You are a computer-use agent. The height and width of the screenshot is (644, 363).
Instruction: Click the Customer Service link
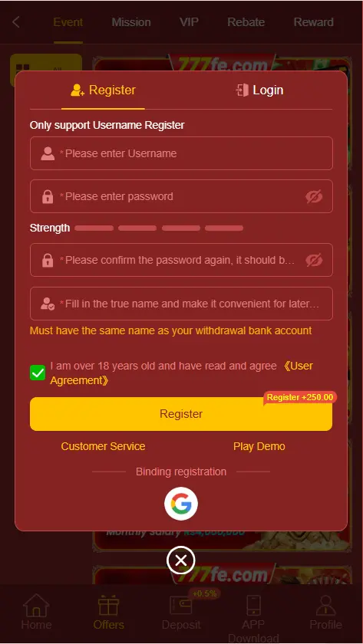[x=103, y=446]
